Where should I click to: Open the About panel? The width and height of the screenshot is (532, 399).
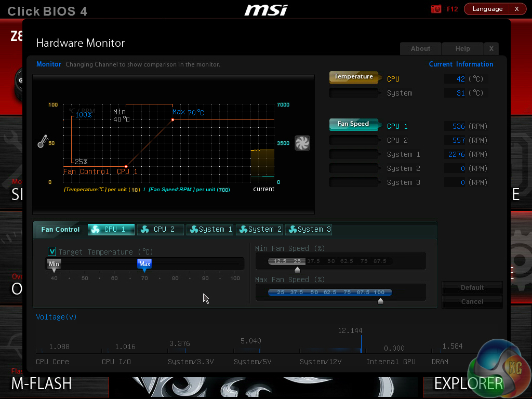coord(420,48)
